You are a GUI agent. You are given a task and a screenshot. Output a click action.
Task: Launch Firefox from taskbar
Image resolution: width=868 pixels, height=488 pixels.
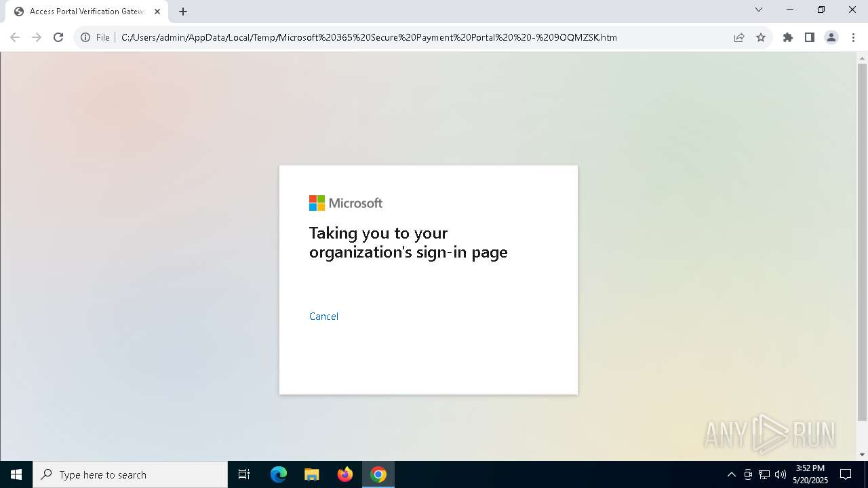345,474
